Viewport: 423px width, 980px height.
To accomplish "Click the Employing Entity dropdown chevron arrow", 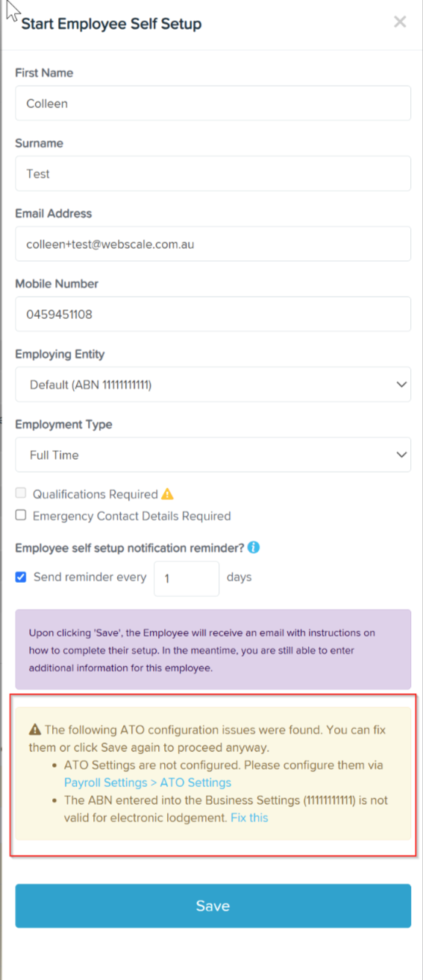I will point(402,385).
